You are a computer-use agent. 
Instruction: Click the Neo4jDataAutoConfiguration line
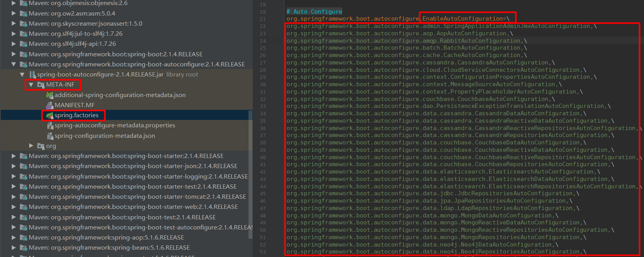[x=422, y=245]
